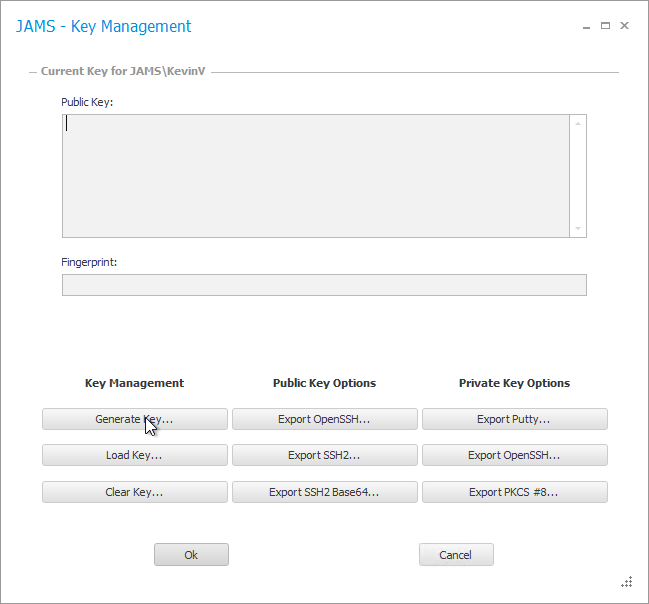This screenshot has height=604, width=649.
Task: Open the Load Key... dialog
Action: click(x=135, y=455)
